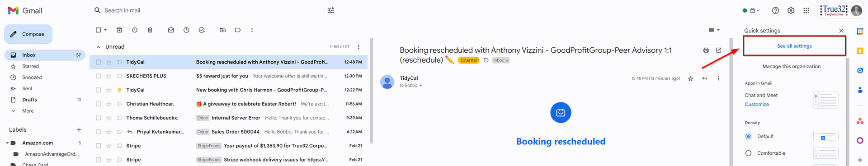868x166 pixels.
Task: Print the open email
Action: (706, 51)
